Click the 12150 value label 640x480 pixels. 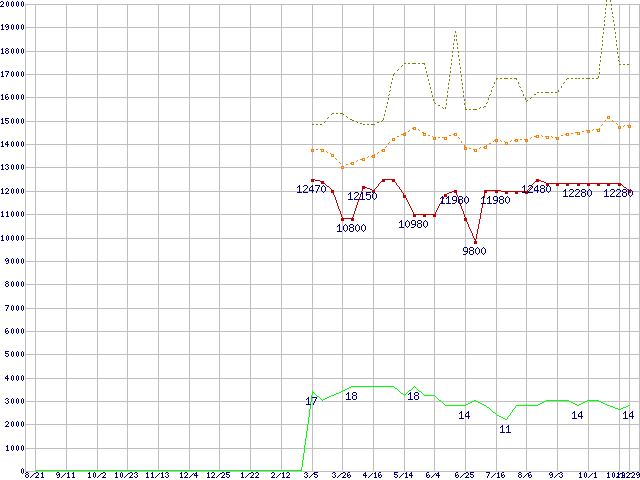[x=362, y=197]
